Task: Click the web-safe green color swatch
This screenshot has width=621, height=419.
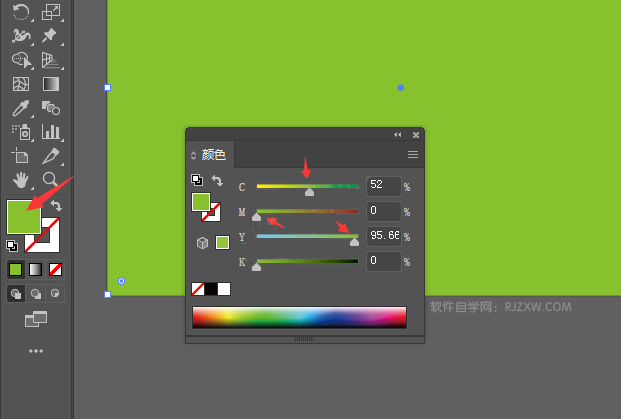Action: click(222, 242)
